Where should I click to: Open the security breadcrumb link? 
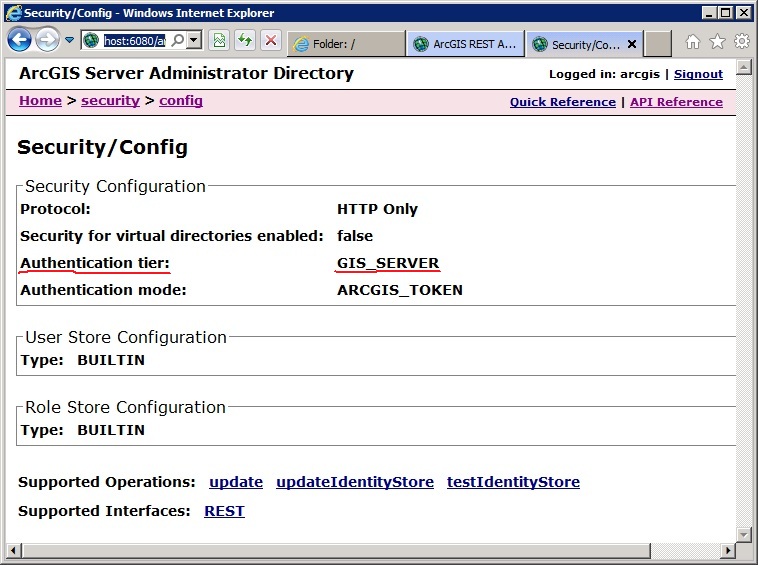click(110, 101)
